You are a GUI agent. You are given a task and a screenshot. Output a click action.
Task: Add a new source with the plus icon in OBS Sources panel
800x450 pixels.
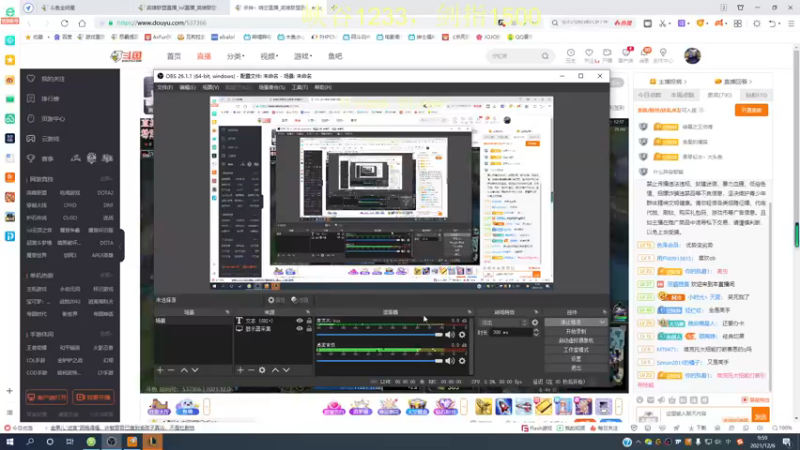click(x=240, y=370)
